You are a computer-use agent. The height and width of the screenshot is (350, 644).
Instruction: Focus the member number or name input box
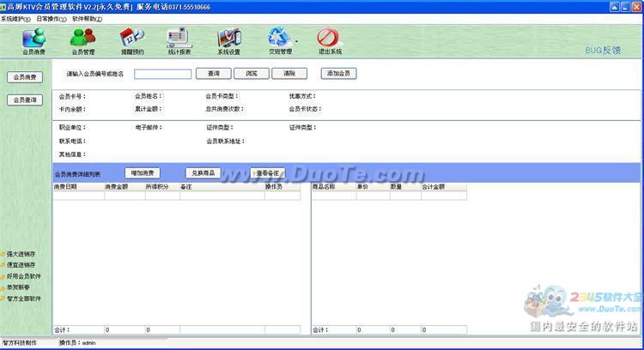[x=162, y=74]
